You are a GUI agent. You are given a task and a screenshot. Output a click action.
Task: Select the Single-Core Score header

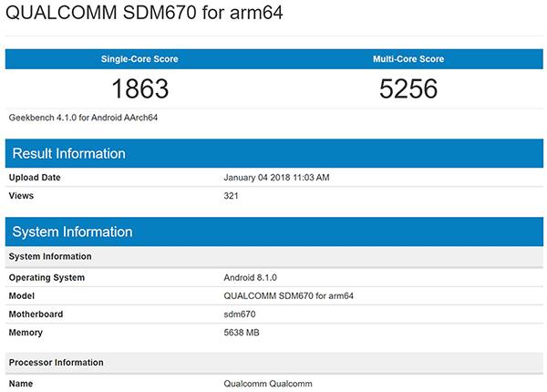(x=139, y=59)
